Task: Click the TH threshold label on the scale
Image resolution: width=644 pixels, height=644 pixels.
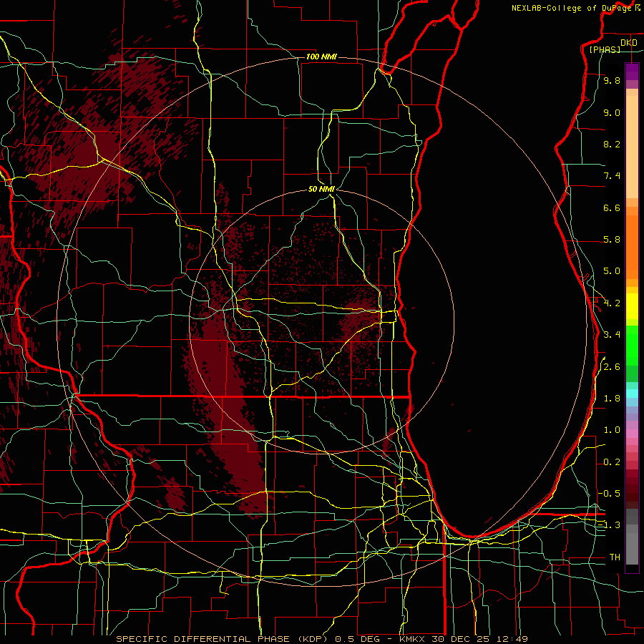Action: click(x=615, y=557)
